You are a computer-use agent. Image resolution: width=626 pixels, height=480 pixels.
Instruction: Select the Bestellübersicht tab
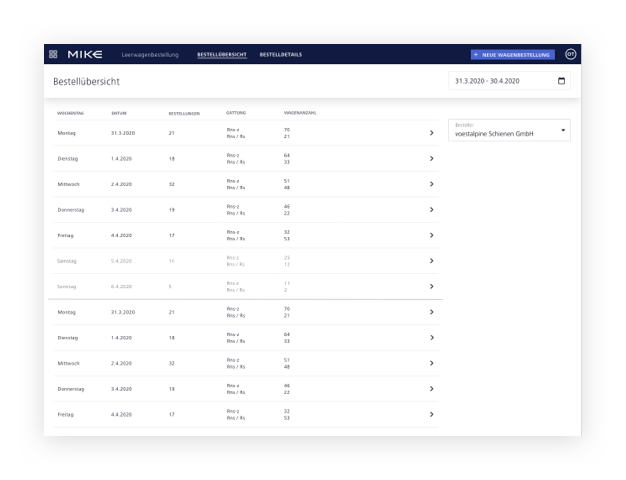(x=222, y=54)
